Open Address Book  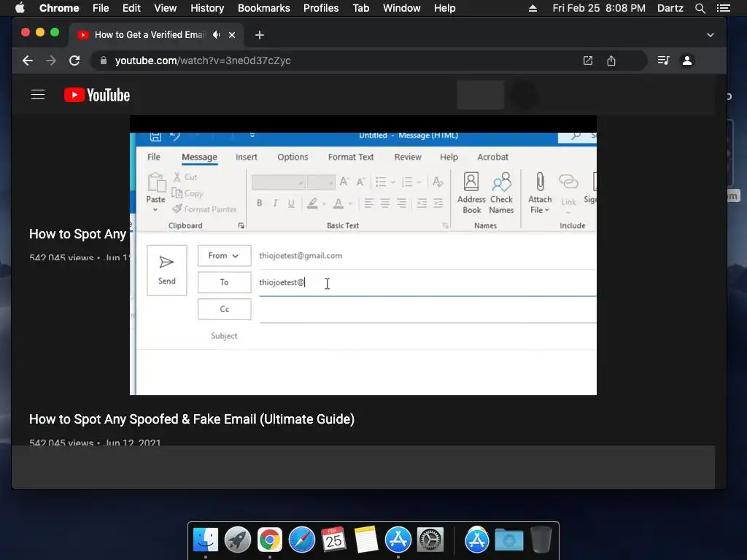point(471,192)
